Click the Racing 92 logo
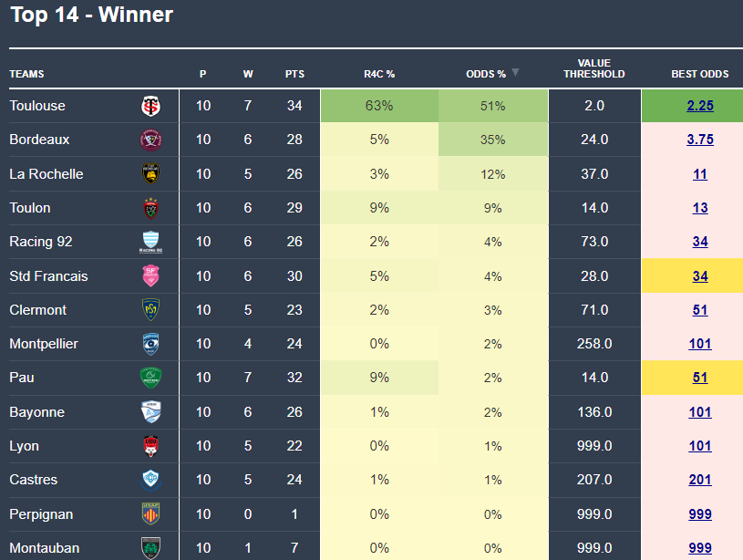 [150, 242]
